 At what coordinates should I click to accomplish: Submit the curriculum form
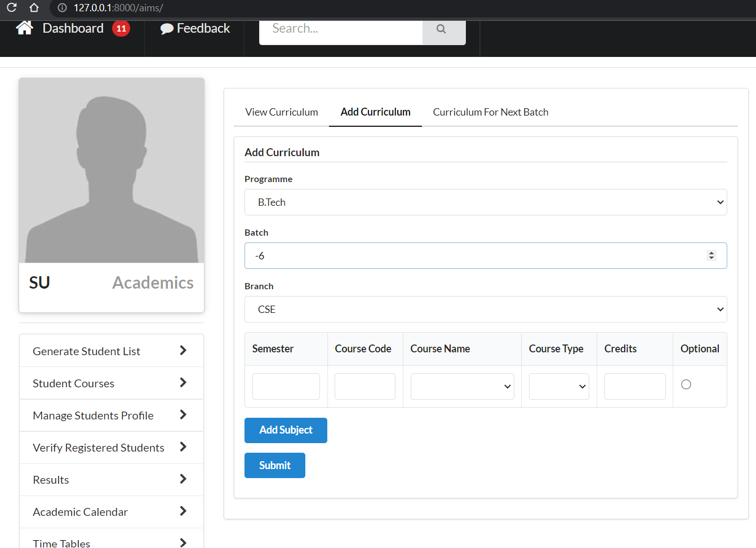click(274, 465)
